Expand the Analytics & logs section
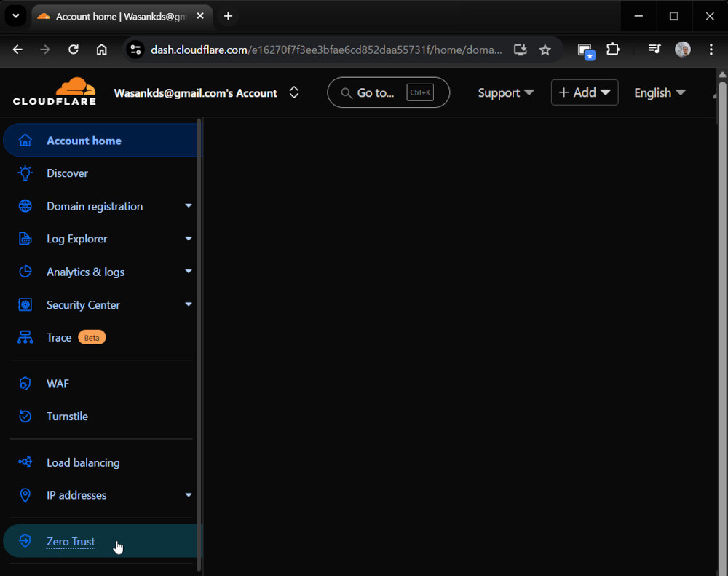 [188, 272]
